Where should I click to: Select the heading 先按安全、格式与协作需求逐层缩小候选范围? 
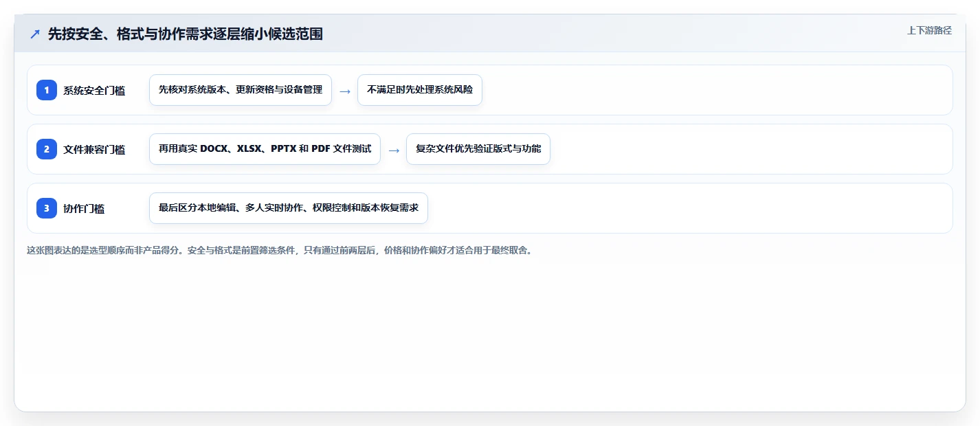(x=186, y=34)
